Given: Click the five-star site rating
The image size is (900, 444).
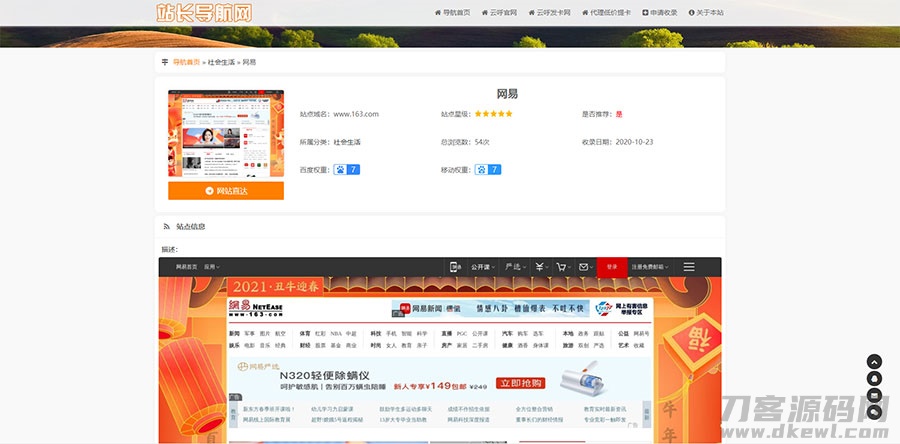Looking at the screenshot, I should coord(494,114).
